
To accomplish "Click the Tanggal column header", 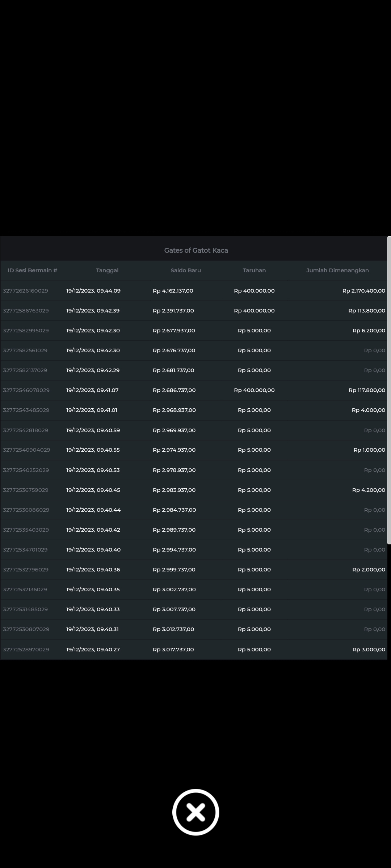I will tap(107, 271).
